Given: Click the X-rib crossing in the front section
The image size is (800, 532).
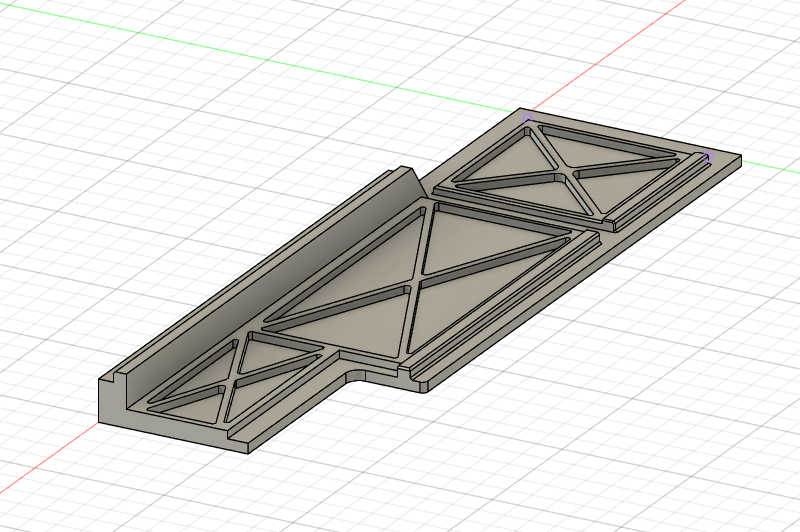Looking at the screenshot, I should click(231, 382).
